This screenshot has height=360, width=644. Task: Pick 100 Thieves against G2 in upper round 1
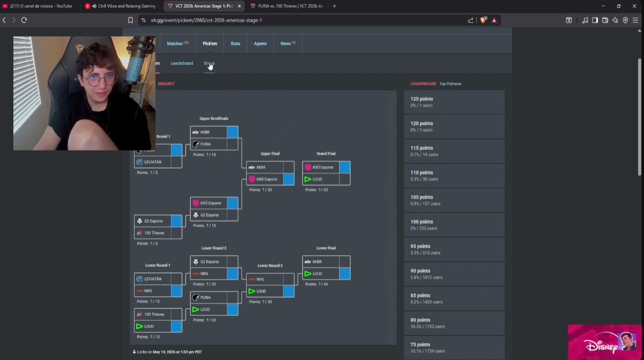point(158,233)
